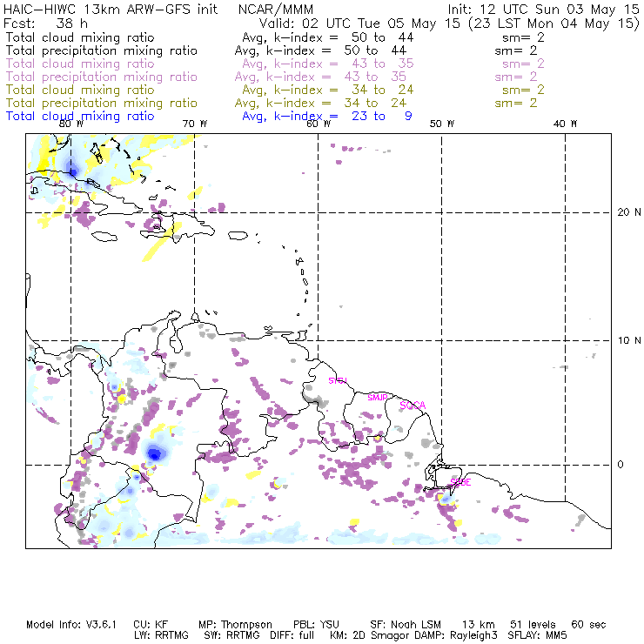Click the black 'Total cloud mixing ratio' legend label
644x644 pixels.
[x=80, y=37]
